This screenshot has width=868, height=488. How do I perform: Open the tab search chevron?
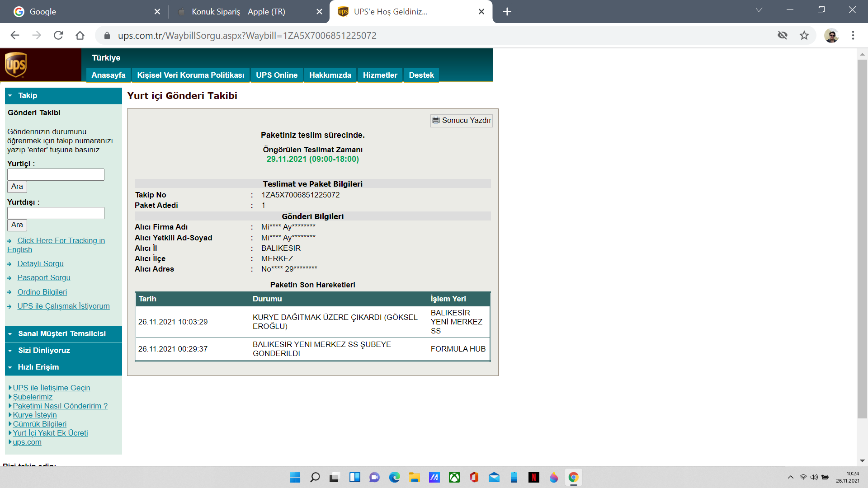tap(759, 10)
